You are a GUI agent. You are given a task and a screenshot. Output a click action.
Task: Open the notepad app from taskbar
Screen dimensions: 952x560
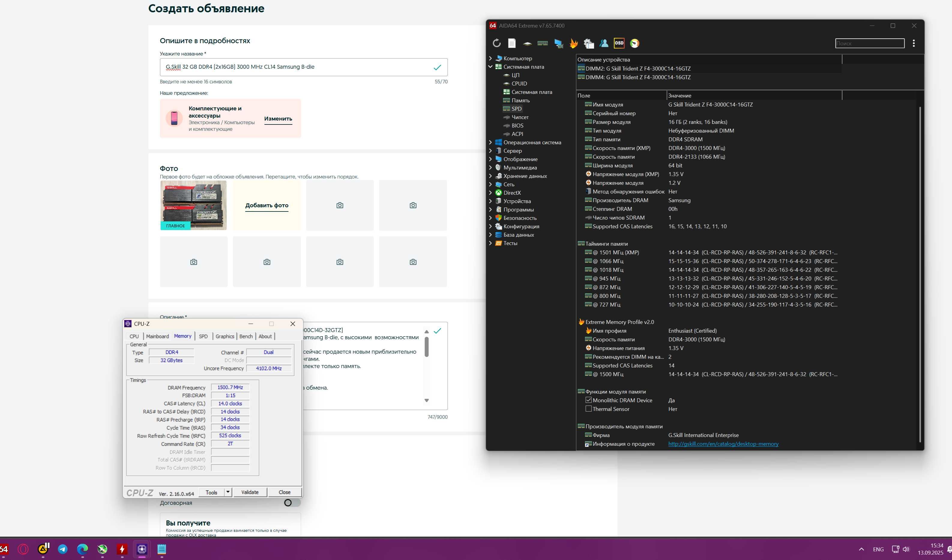(x=162, y=549)
